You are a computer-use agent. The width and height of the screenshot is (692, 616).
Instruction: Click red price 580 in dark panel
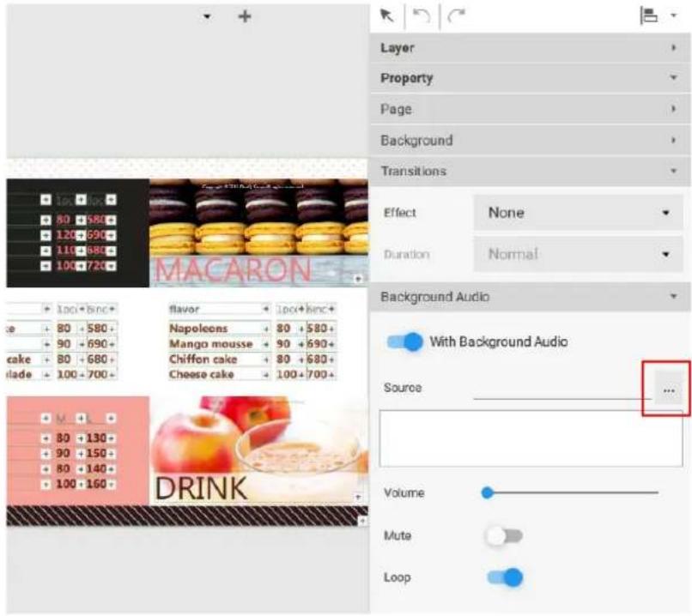(96, 220)
